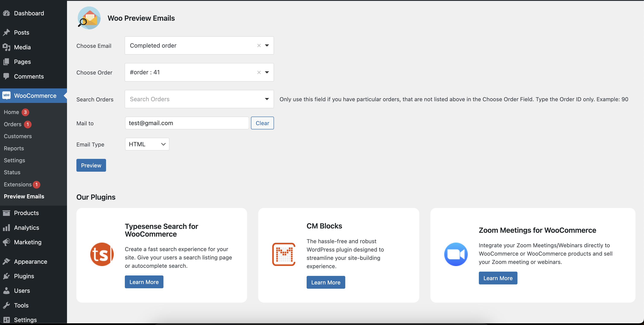
Task: Click the Typesense plugin logo
Action: 102,254
